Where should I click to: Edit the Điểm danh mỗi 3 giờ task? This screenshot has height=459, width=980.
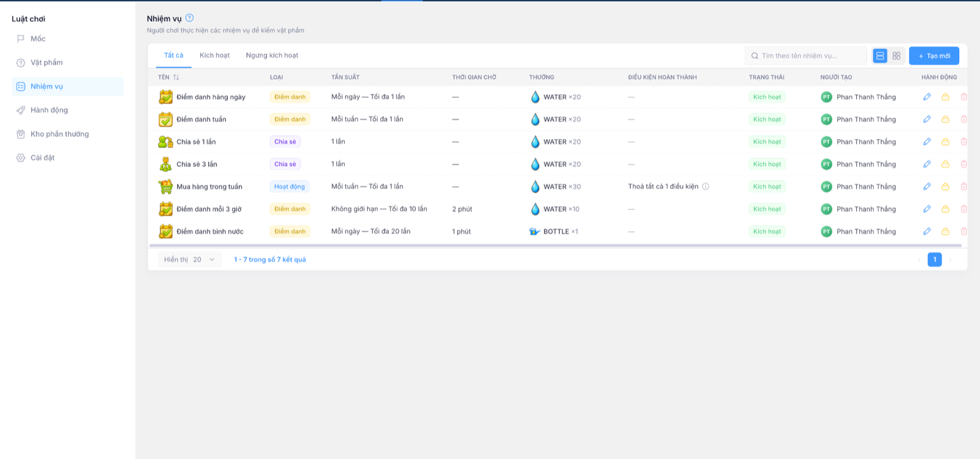pos(927,209)
